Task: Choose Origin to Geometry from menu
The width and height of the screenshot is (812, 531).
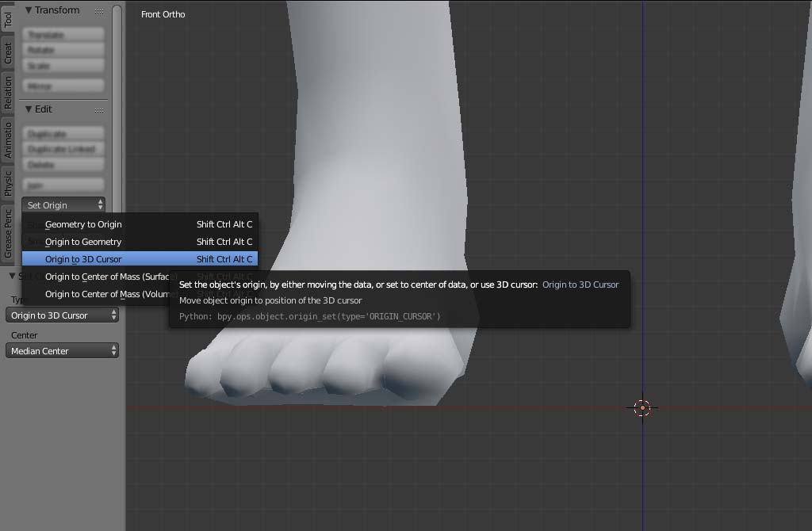Action: [140, 242]
